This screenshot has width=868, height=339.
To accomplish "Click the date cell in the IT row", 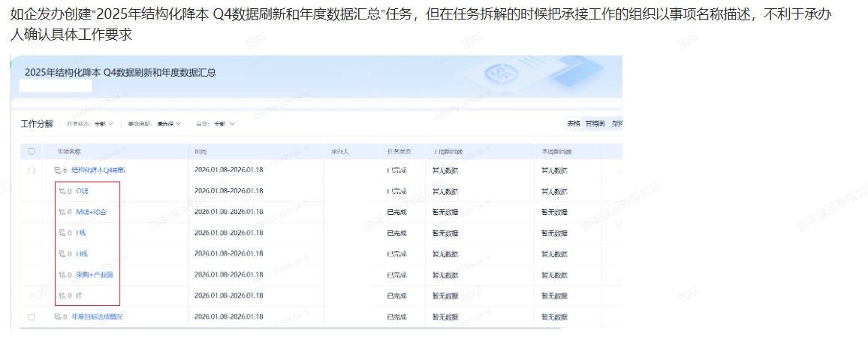I will pyautogui.click(x=228, y=296).
